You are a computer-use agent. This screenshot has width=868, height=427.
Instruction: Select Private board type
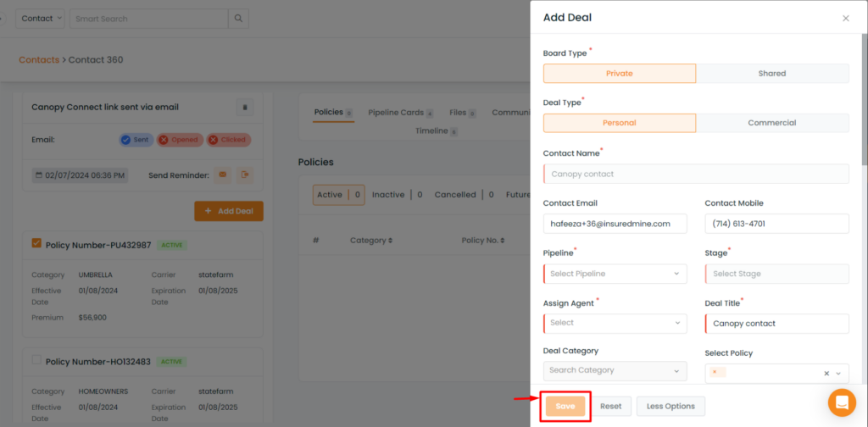[x=619, y=74]
